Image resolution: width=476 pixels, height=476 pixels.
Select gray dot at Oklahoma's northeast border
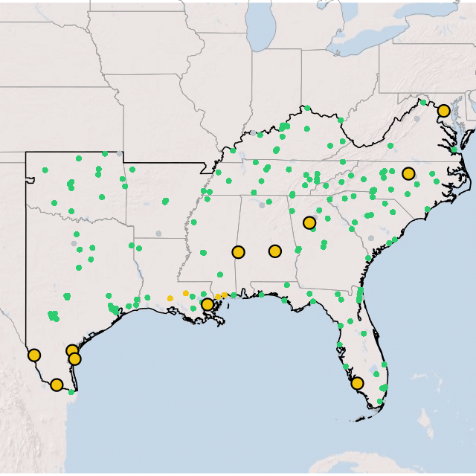click(119, 154)
